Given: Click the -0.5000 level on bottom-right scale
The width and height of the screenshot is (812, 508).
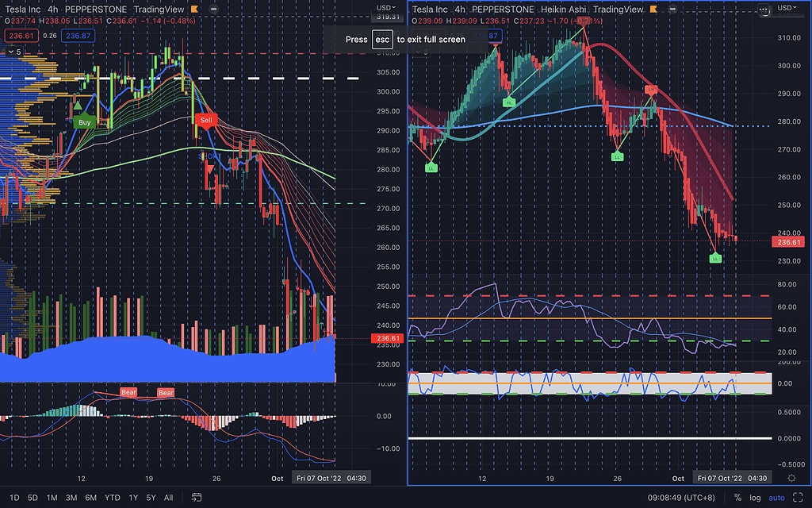Looking at the screenshot, I should (x=791, y=464).
